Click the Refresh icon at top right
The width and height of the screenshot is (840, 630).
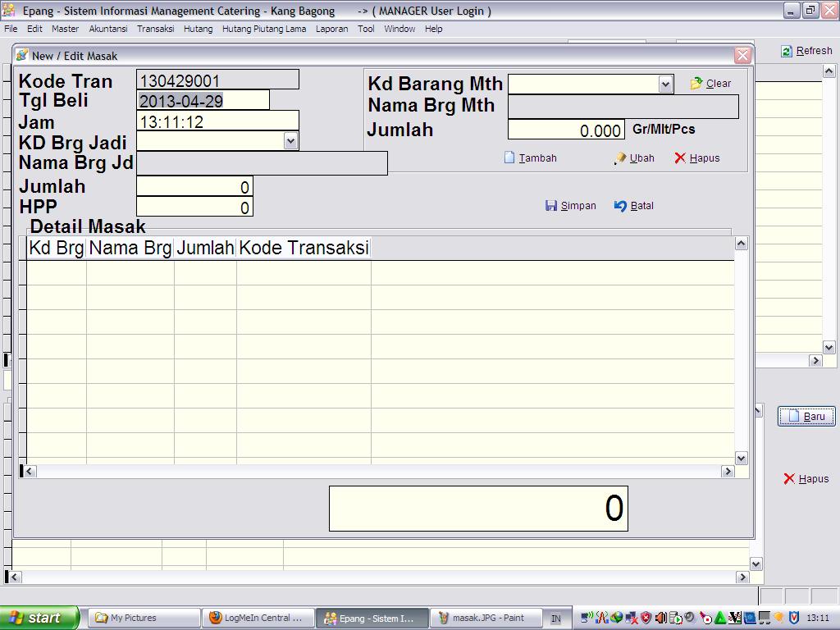point(787,51)
